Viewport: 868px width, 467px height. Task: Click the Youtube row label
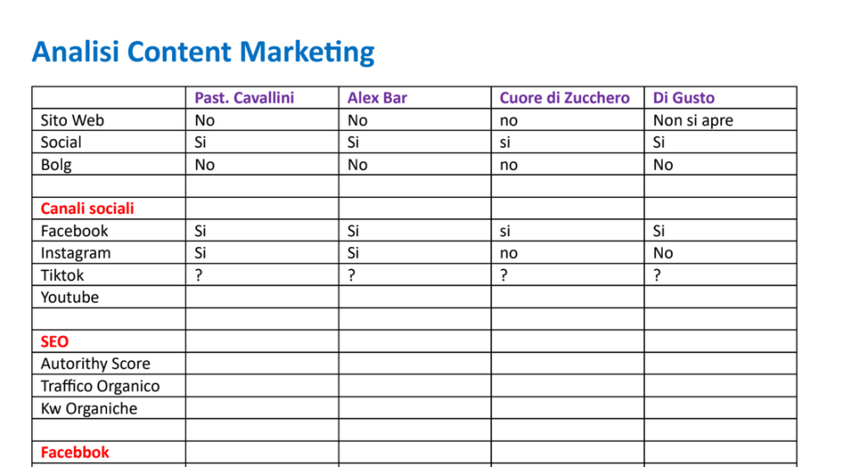coord(70,297)
